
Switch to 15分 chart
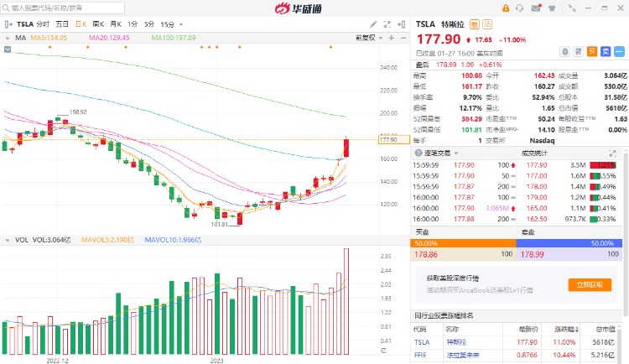tap(167, 24)
